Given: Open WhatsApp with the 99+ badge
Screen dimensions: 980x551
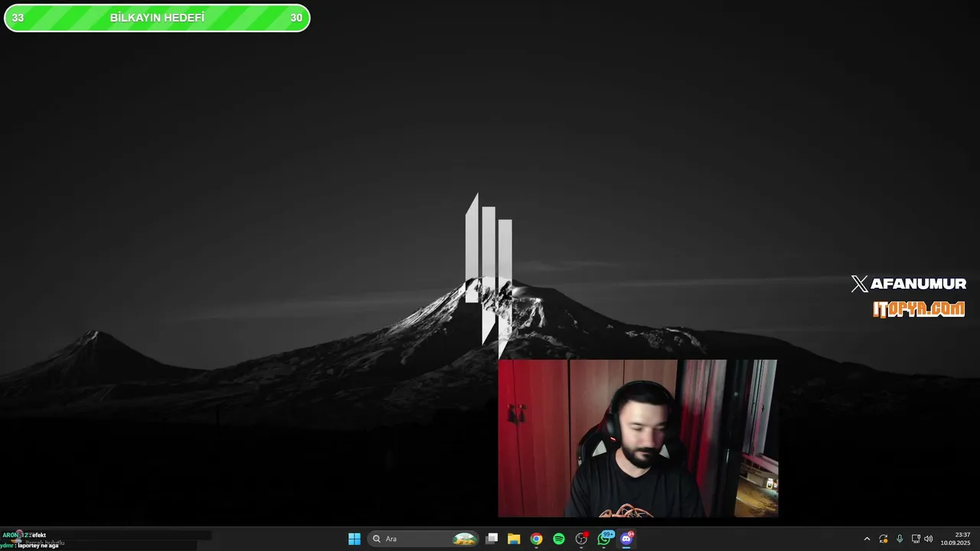Looking at the screenshot, I should pyautogui.click(x=605, y=539).
